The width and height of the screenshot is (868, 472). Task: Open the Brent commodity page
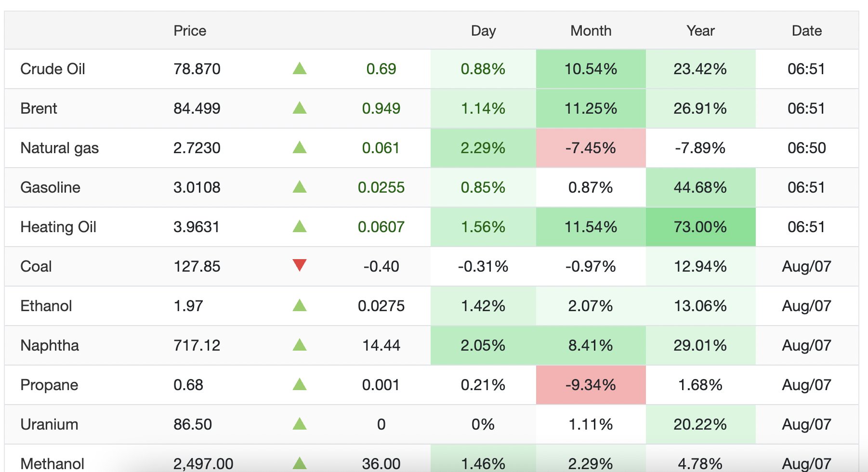[39, 108]
